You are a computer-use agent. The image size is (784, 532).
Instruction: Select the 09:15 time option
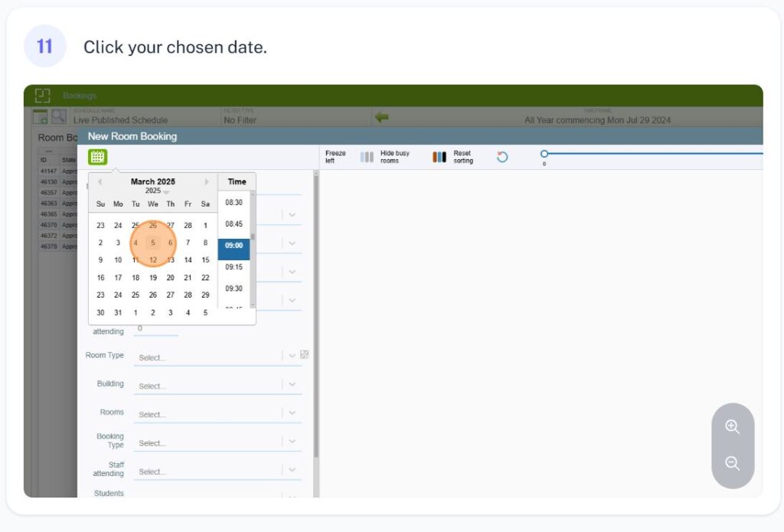234,267
